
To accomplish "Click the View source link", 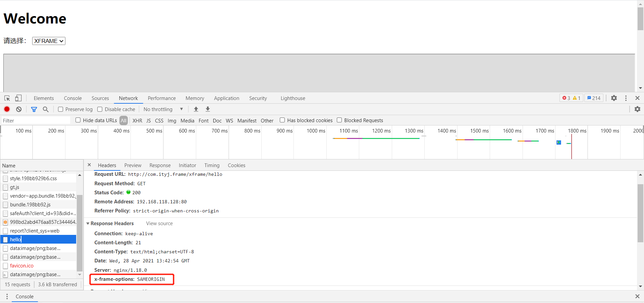I will pos(159,223).
